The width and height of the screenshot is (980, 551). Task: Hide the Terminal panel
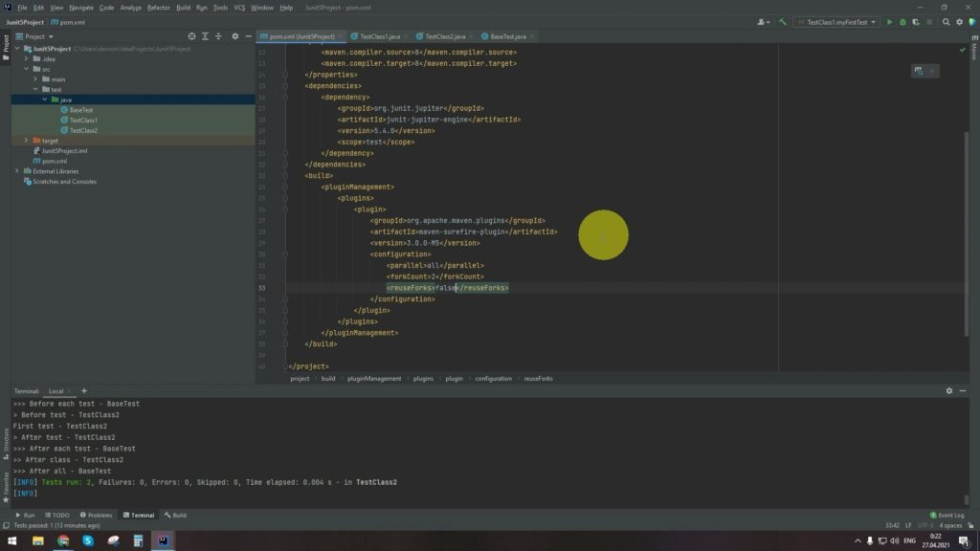coord(963,391)
